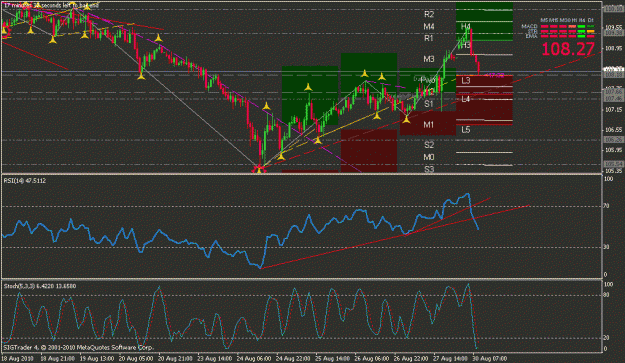625x363 pixels.
Task: Click the 20 Aug 05:00 time label
Action: click(x=136, y=359)
